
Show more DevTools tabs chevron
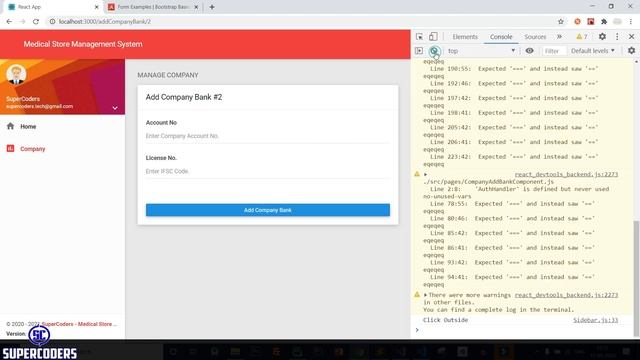559,37
